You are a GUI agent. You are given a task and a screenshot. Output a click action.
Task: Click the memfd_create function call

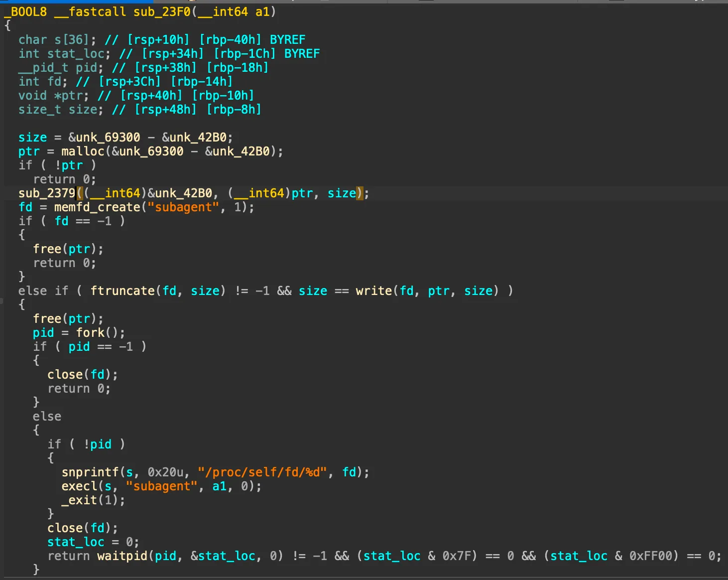(97, 207)
